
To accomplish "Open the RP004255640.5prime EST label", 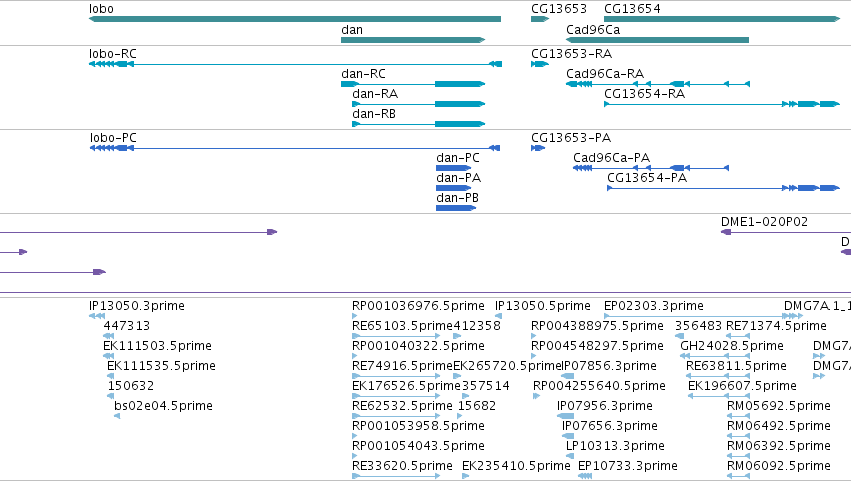I will (x=599, y=387).
